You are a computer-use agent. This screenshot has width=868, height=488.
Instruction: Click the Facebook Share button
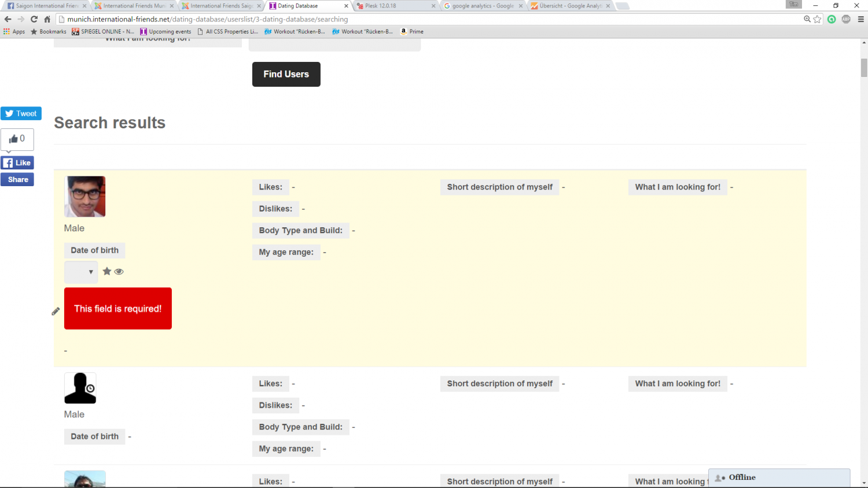coord(17,180)
